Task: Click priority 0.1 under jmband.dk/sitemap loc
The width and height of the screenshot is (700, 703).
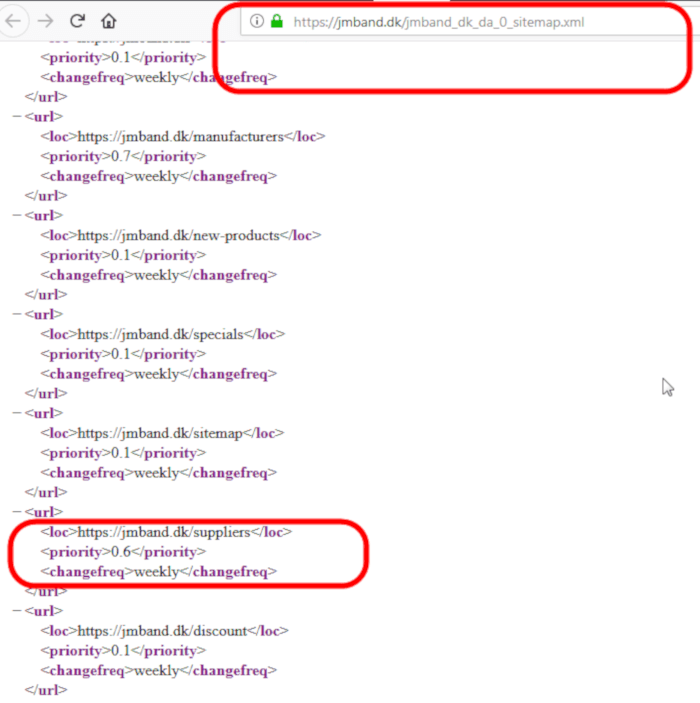Action: [123, 453]
